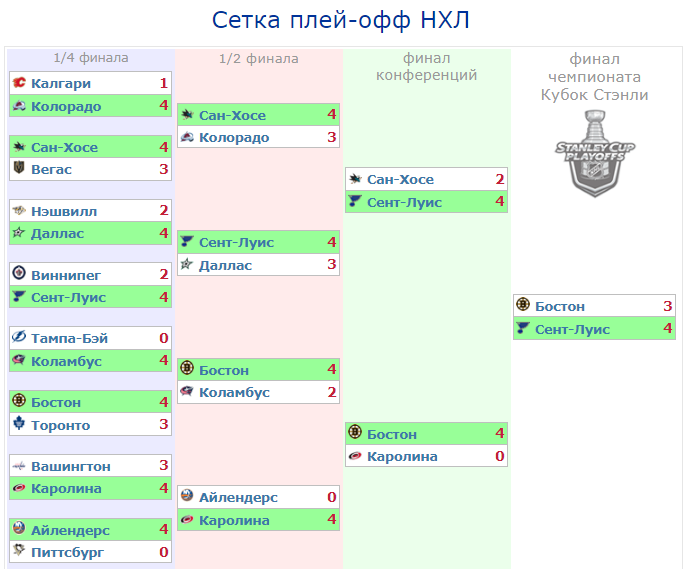The width and height of the screenshot is (690, 569).
Task: Click the Коламбус link in semifinals
Action: [x=234, y=392]
